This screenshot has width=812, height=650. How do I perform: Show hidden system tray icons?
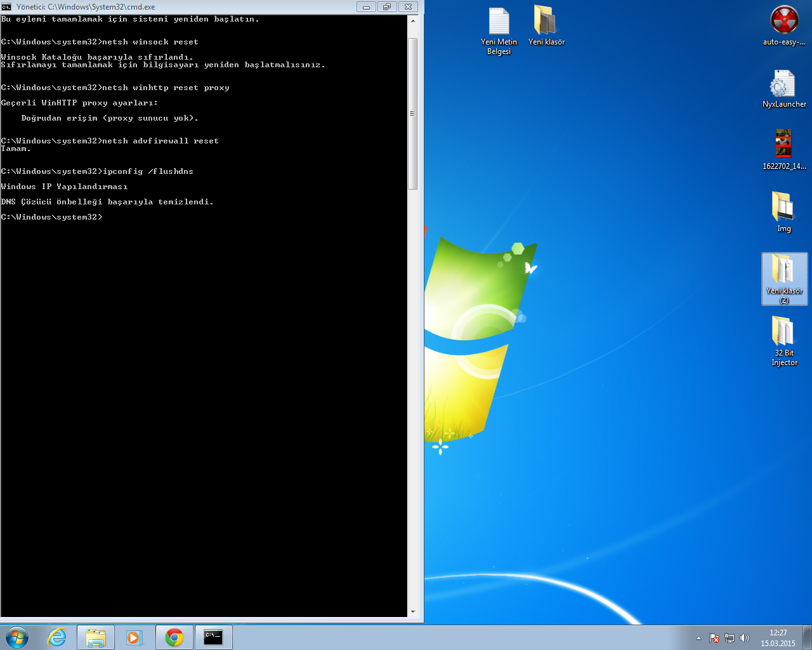click(699, 638)
